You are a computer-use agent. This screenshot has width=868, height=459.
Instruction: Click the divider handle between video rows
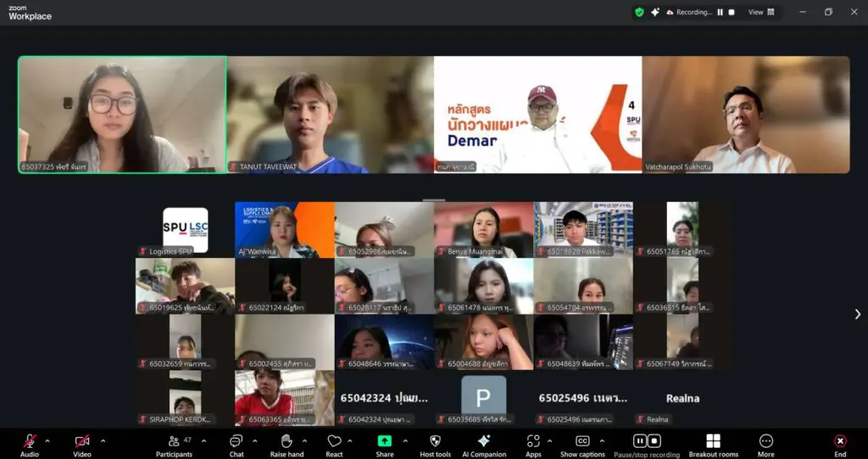click(x=434, y=200)
